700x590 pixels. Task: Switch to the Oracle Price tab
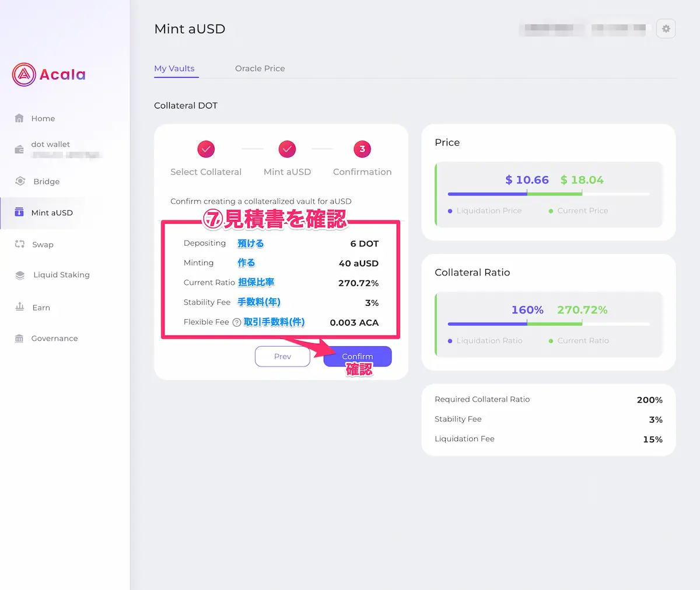[260, 68]
